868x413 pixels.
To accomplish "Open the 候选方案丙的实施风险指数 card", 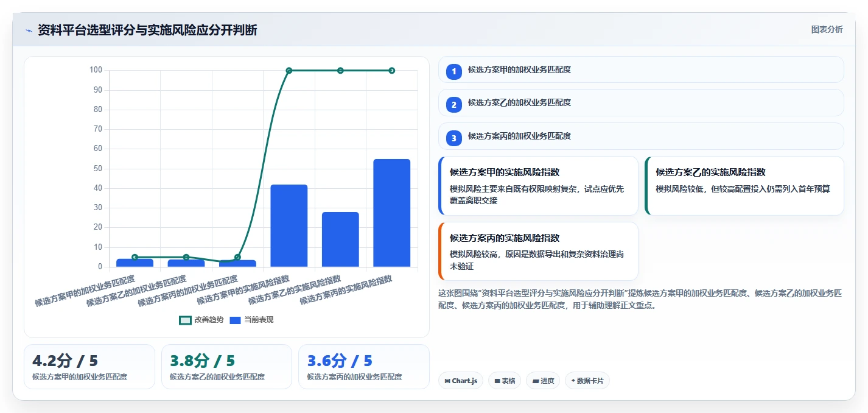I will pos(538,251).
